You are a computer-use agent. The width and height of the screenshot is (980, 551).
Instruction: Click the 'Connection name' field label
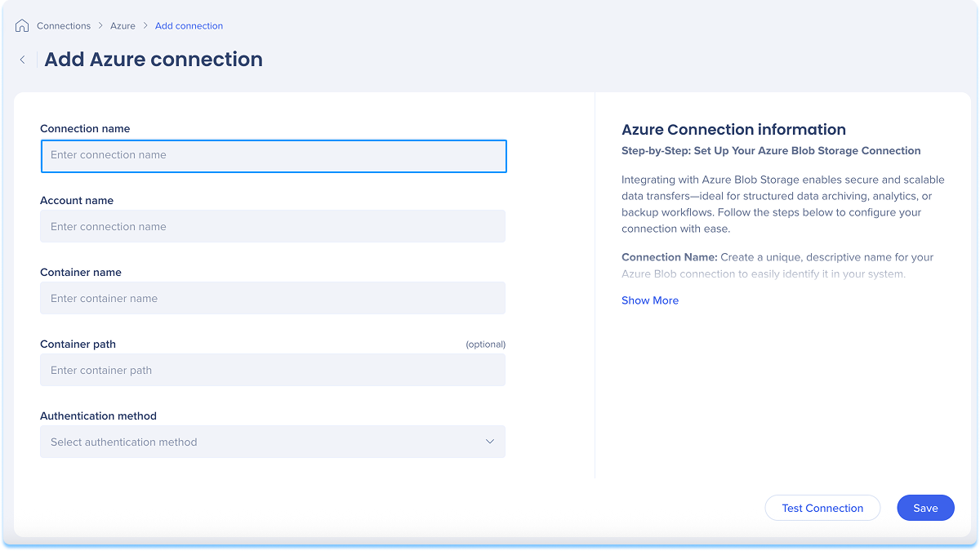85,129
